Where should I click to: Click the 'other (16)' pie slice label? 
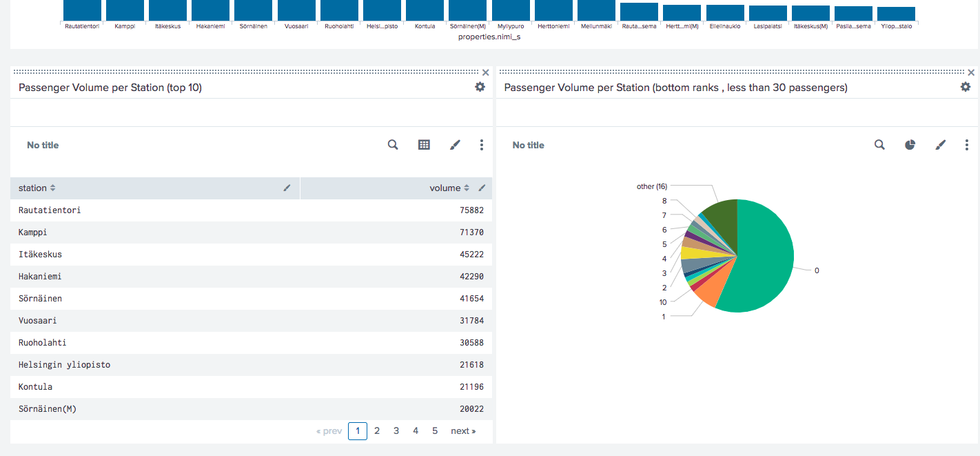[652, 186]
